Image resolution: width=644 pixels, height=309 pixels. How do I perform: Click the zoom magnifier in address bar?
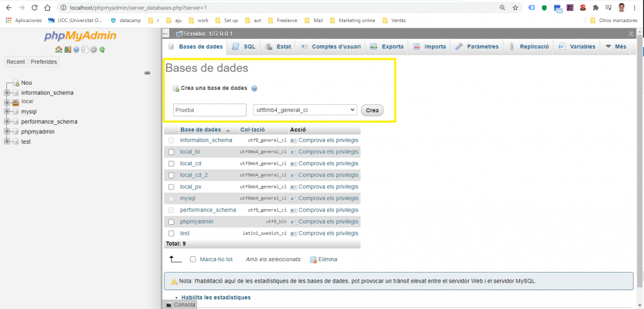[x=502, y=8]
